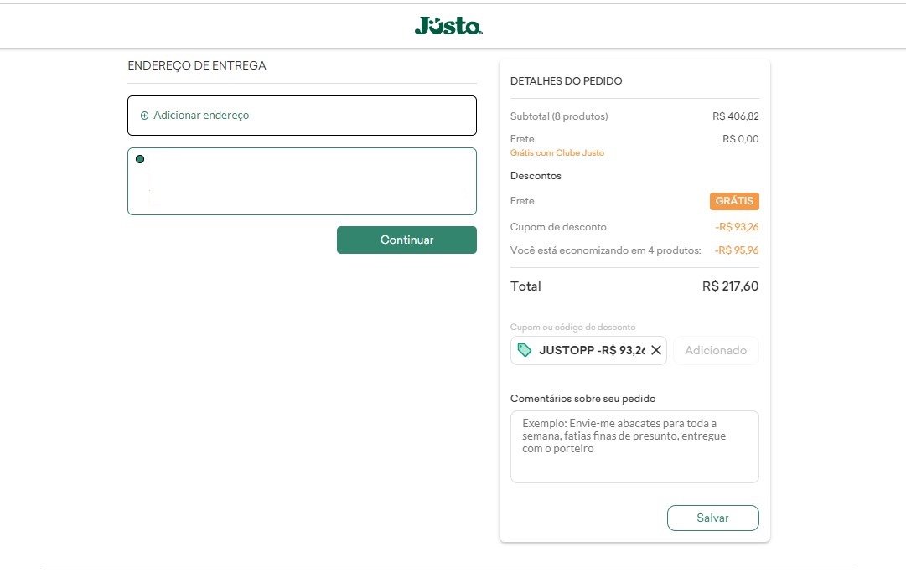Click the Total amount R$ 217,60
Screen dimensions: 906x588
pos(730,286)
